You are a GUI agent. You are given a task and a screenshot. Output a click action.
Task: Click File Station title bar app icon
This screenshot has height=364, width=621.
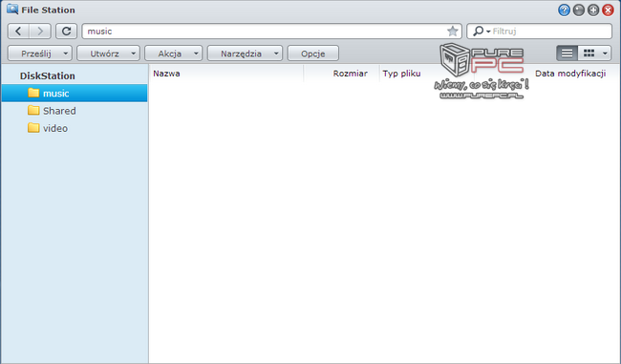pos(12,10)
